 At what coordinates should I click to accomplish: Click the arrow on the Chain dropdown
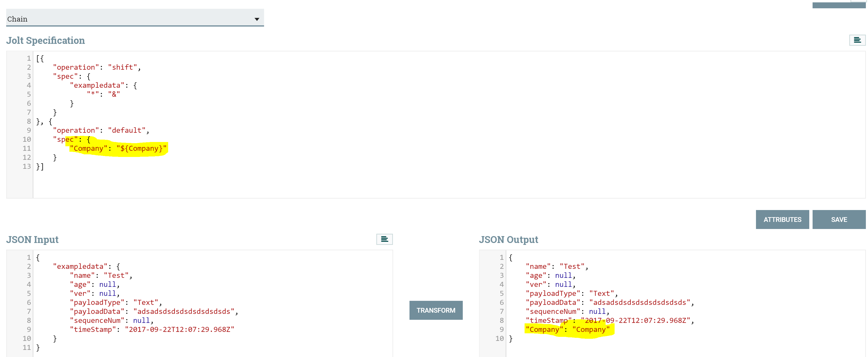[x=257, y=19]
